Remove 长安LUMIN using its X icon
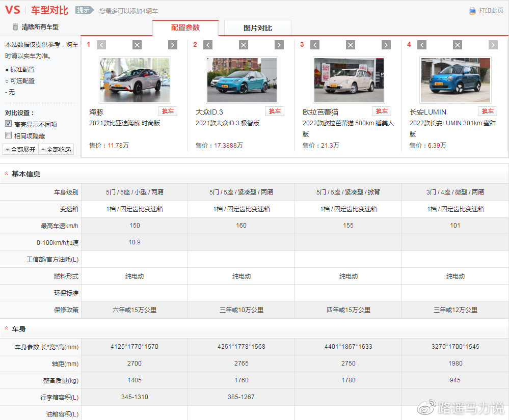This screenshot has width=509, height=420. pos(458,45)
